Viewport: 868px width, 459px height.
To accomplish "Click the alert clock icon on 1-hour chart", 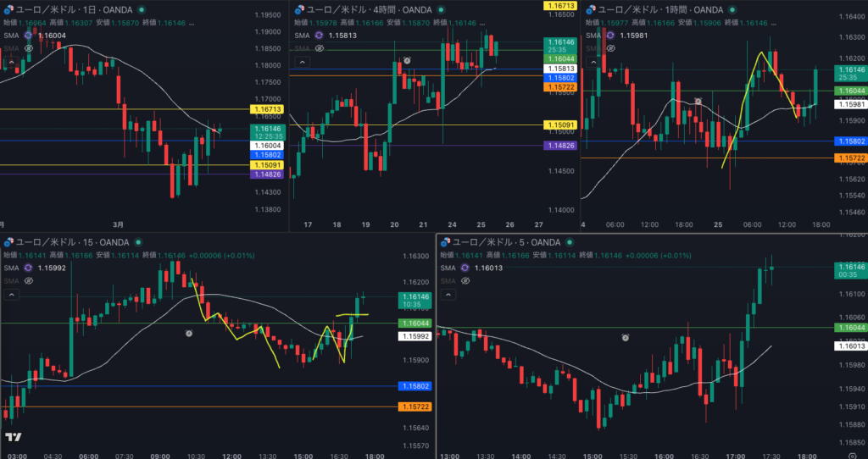I will tap(698, 102).
